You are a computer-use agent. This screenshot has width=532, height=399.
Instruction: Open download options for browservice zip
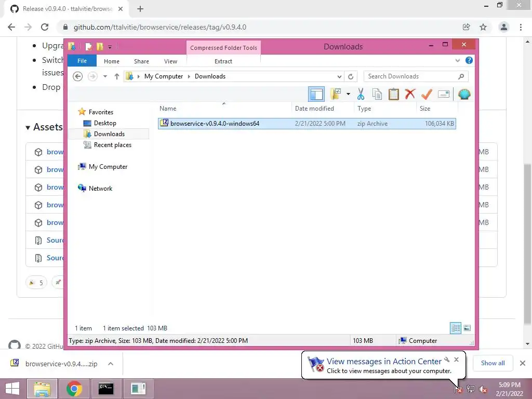pyautogui.click(x=111, y=364)
